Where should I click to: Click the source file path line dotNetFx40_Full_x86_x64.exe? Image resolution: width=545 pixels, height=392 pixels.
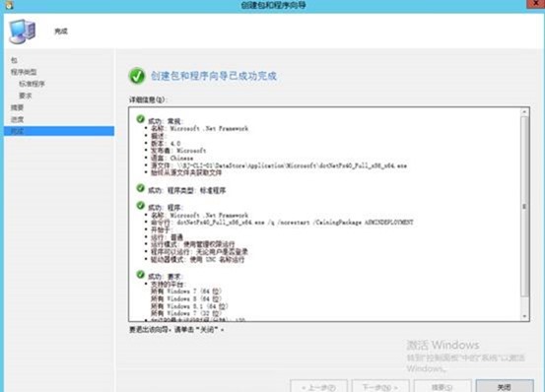click(279, 165)
